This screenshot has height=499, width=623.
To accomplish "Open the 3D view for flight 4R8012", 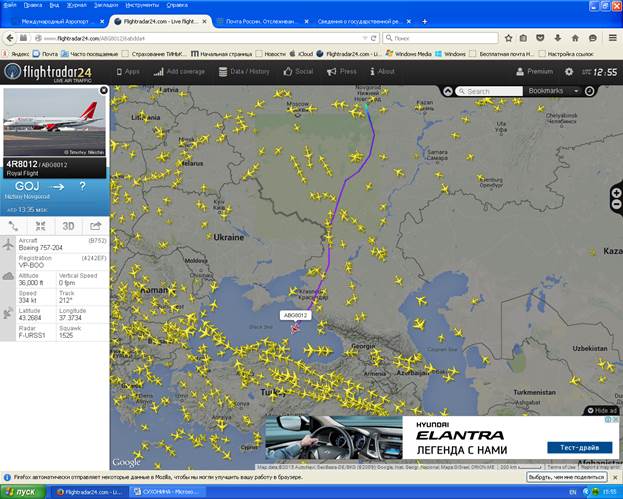I will tap(68, 226).
